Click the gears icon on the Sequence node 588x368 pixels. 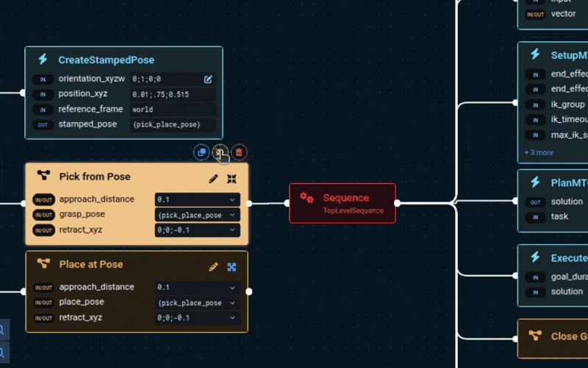click(306, 197)
